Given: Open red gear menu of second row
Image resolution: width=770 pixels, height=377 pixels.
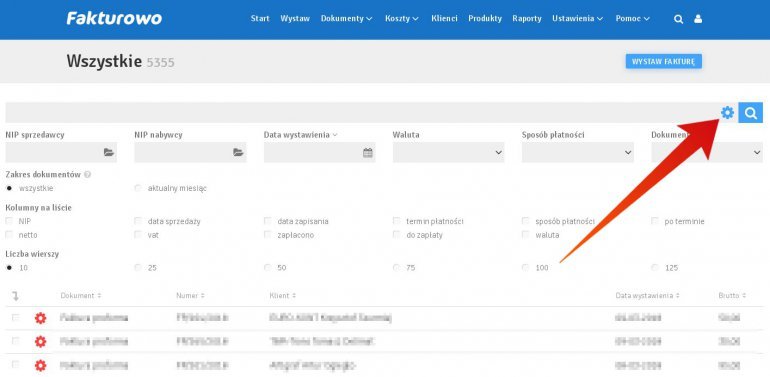Looking at the screenshot, I should click(x=40, y=342).
